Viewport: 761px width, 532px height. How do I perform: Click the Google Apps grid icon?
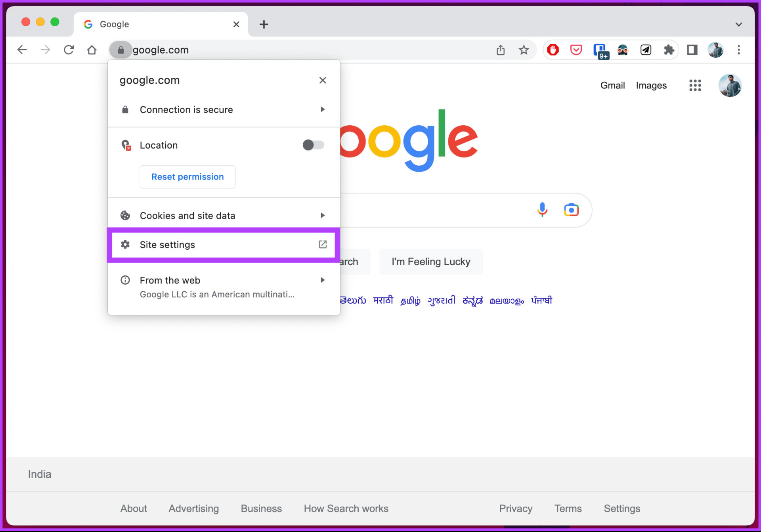694,85
